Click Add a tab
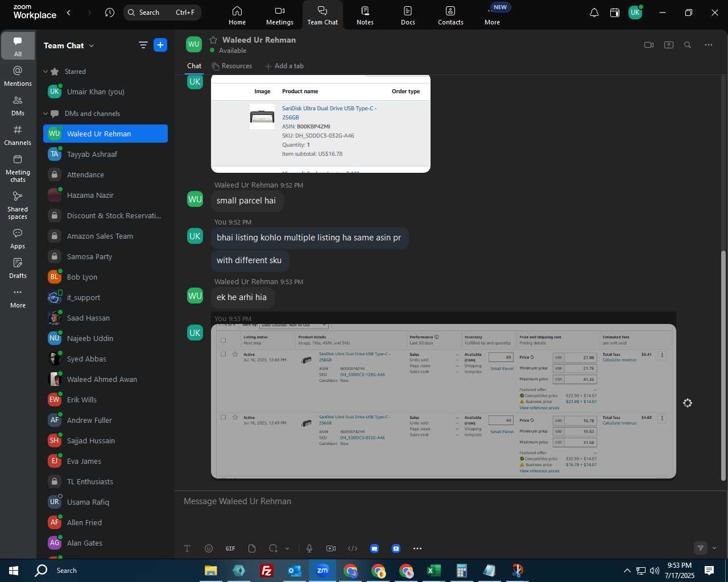The image size is (728, 582). pyautogui.click(x=284, y=66)
